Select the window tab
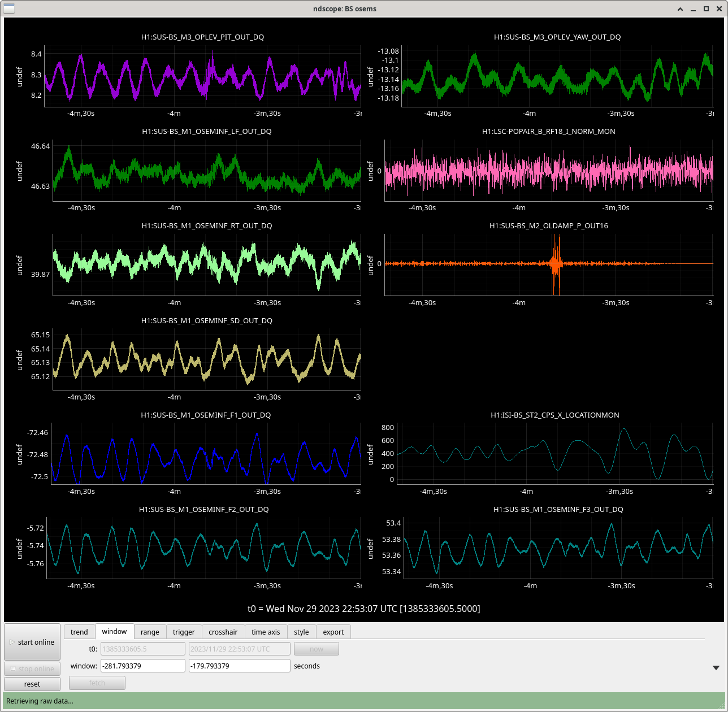 (114, 631)
